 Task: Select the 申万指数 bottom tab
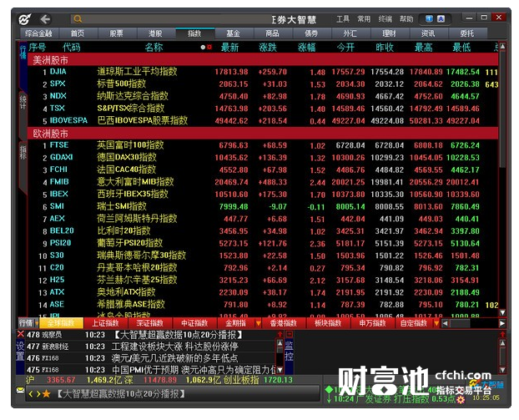(372, 323)
